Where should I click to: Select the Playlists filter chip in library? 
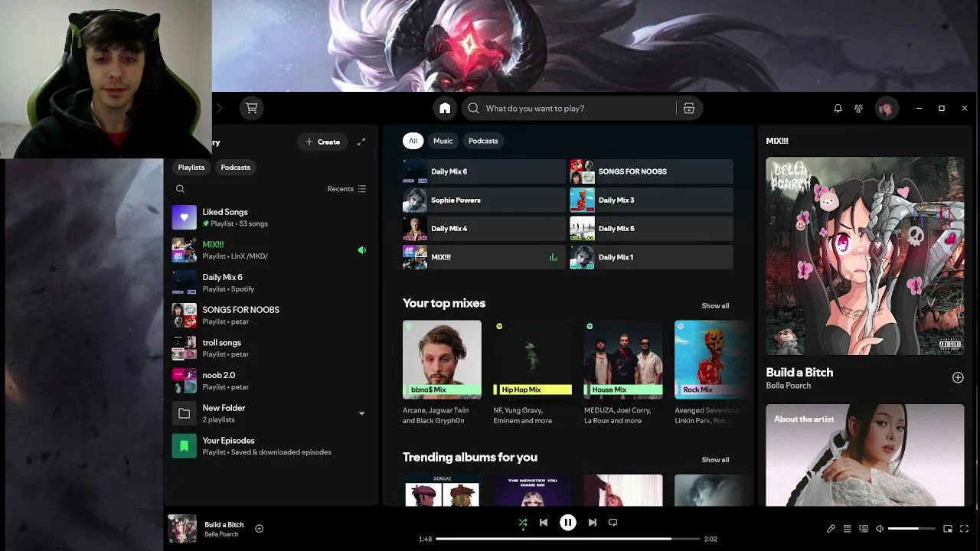coord(191,167)
